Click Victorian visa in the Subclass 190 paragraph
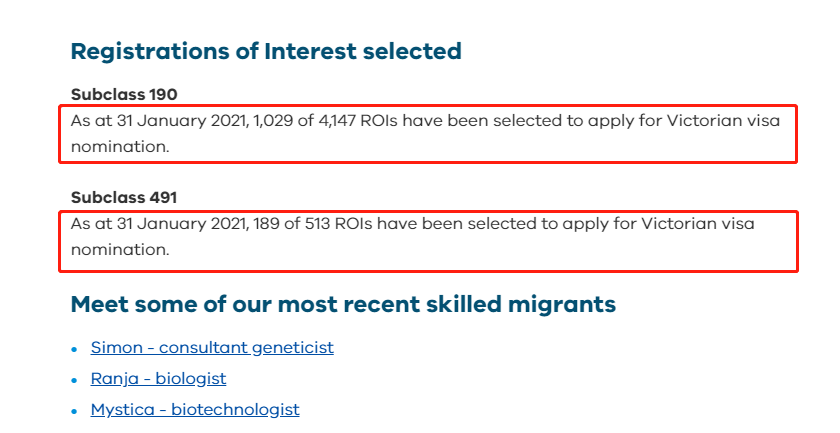The image size is (840, 433). 723,121
